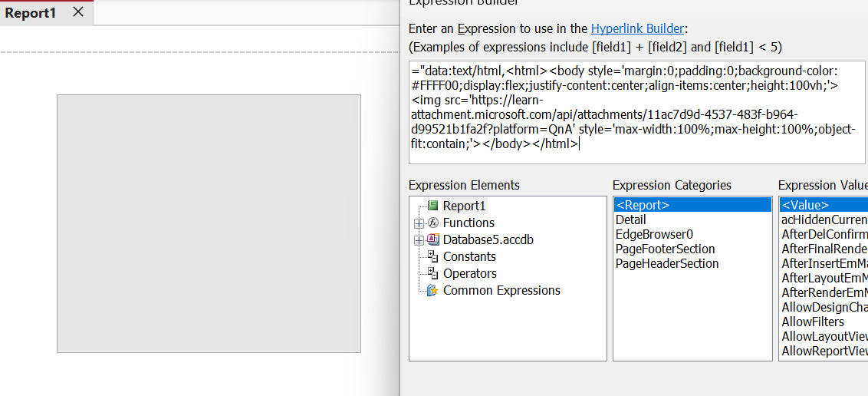Select AfterRenderEmM… value in the list
The image size is (868, 396).
pos(824,293)
